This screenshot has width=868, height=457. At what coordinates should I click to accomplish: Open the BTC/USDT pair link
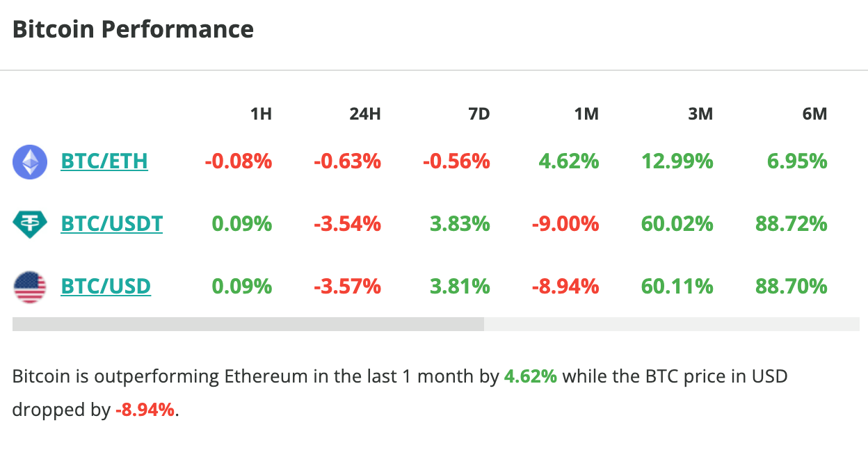click(x=112, y=224)
